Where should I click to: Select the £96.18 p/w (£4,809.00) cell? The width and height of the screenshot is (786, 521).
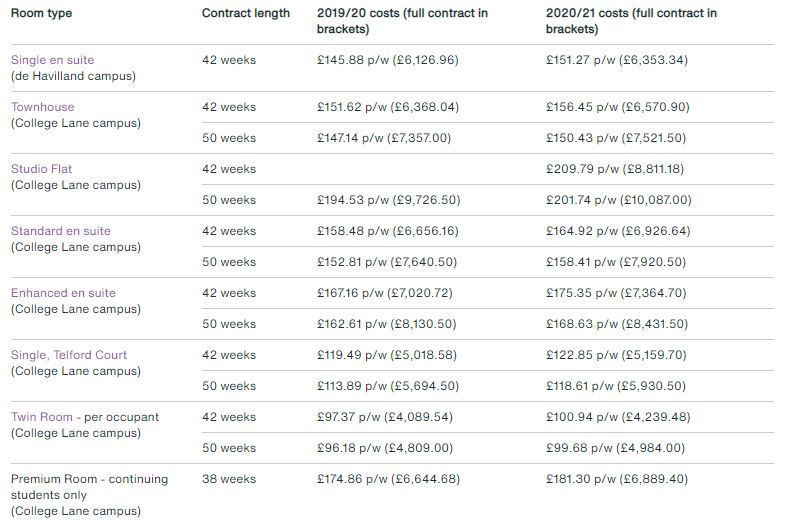[x=384, y=448]
